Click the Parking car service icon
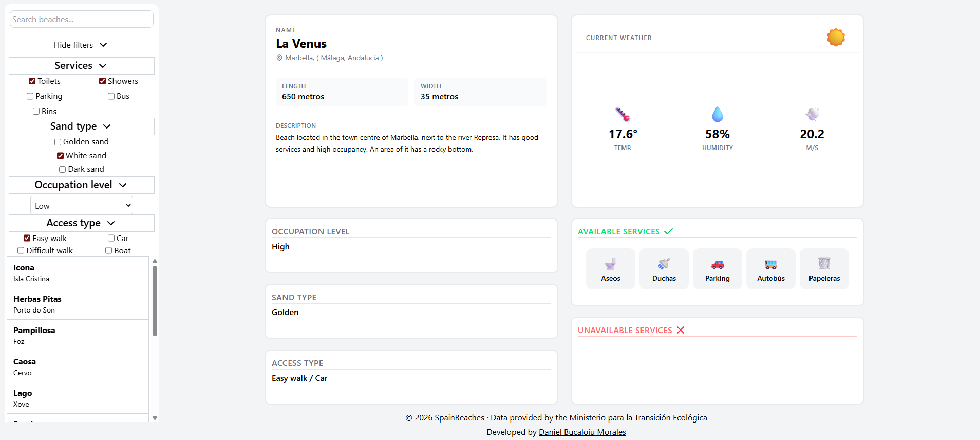Screen dimensions: 980x440 (717, 264)
